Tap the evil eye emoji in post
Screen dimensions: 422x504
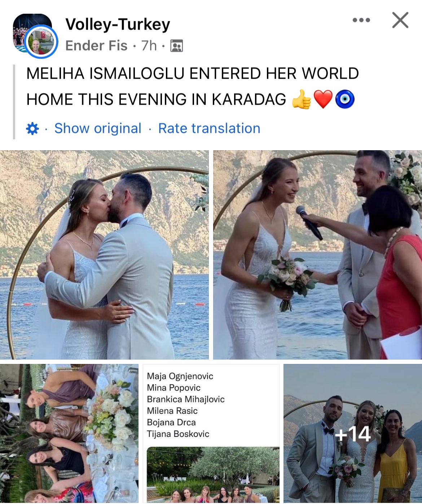(x=345, y=99)
